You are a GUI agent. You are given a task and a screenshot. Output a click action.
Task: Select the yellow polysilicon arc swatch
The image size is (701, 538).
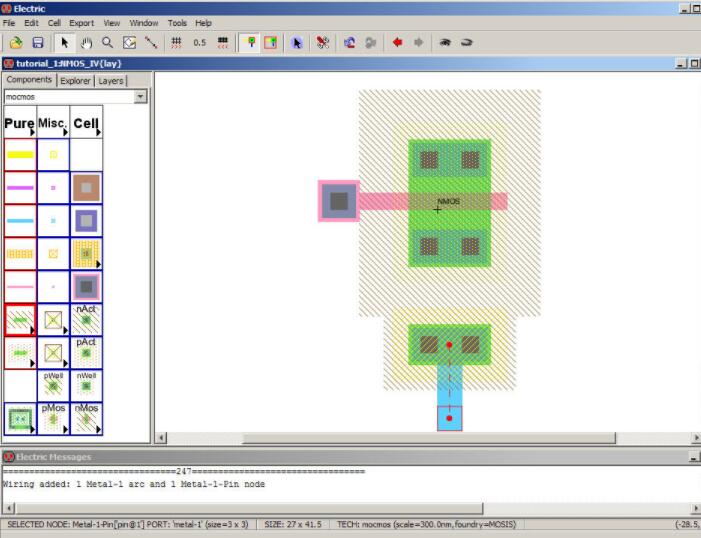20,155
